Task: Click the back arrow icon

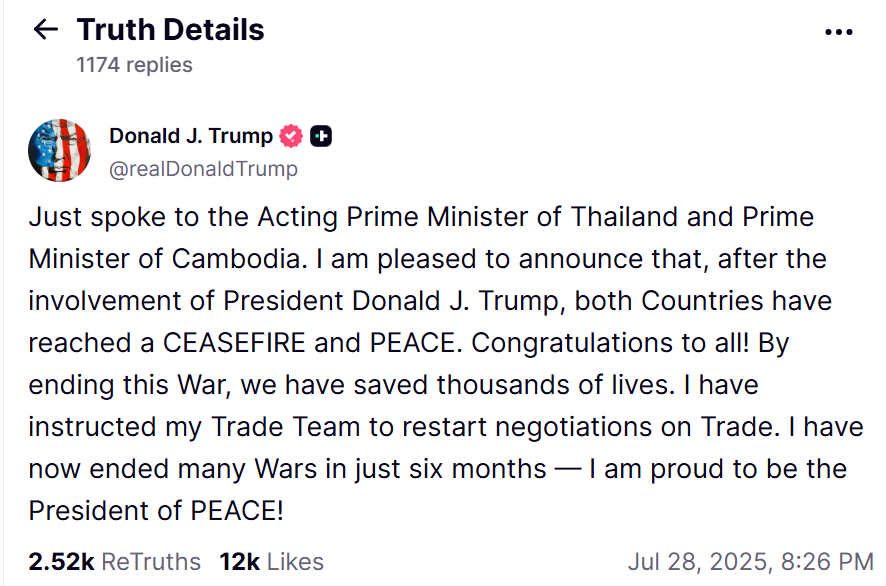Action: tap(46, 30)
